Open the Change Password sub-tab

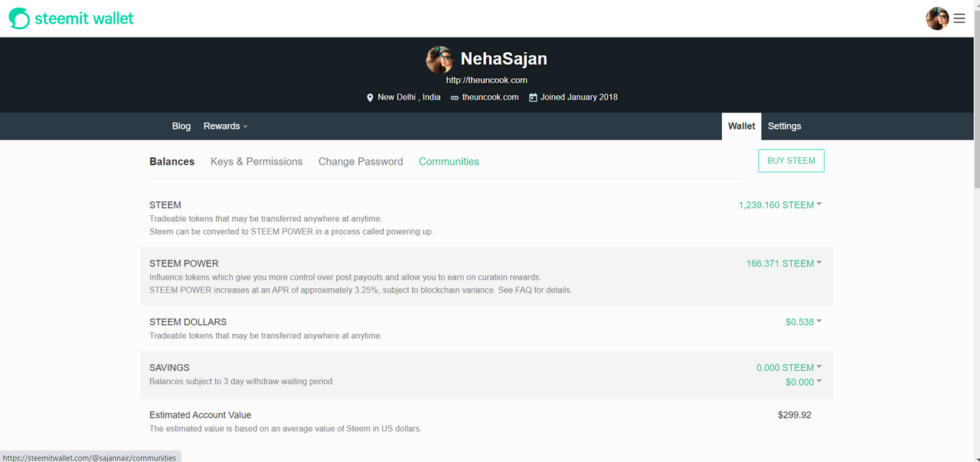pos(361,162)
